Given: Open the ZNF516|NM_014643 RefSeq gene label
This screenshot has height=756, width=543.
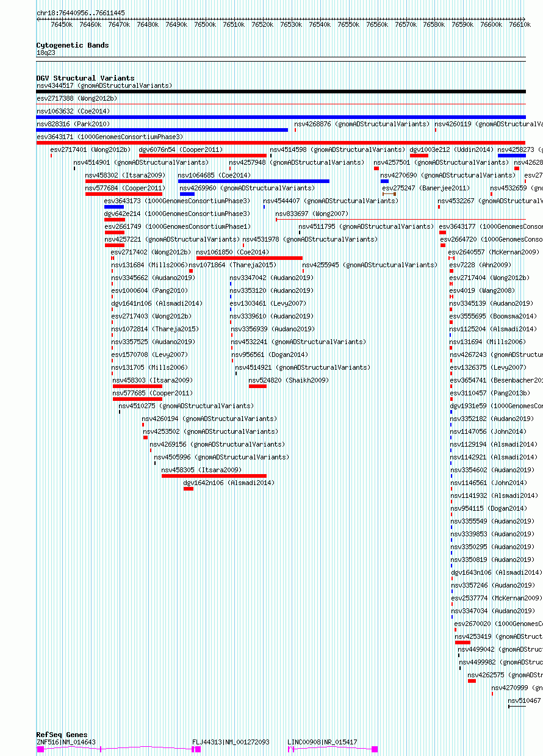Looking at the screenshot, I should click(66, 742).
